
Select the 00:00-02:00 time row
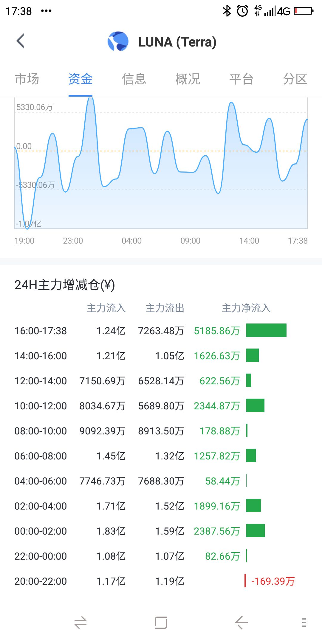pos(161,531)
